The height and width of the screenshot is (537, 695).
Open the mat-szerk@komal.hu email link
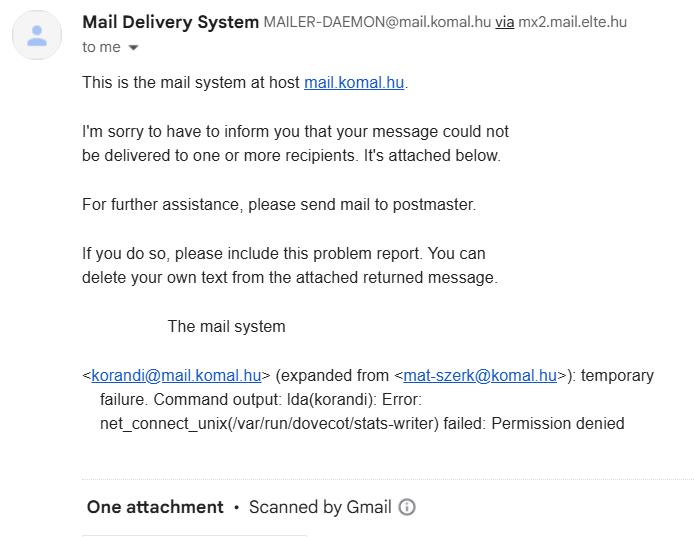click(480, 376)
